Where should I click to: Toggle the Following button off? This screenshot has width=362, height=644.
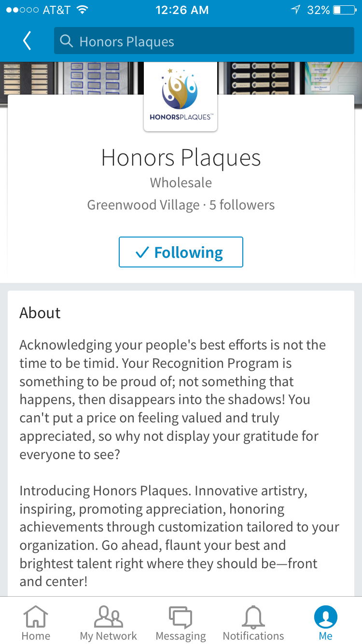181,252
